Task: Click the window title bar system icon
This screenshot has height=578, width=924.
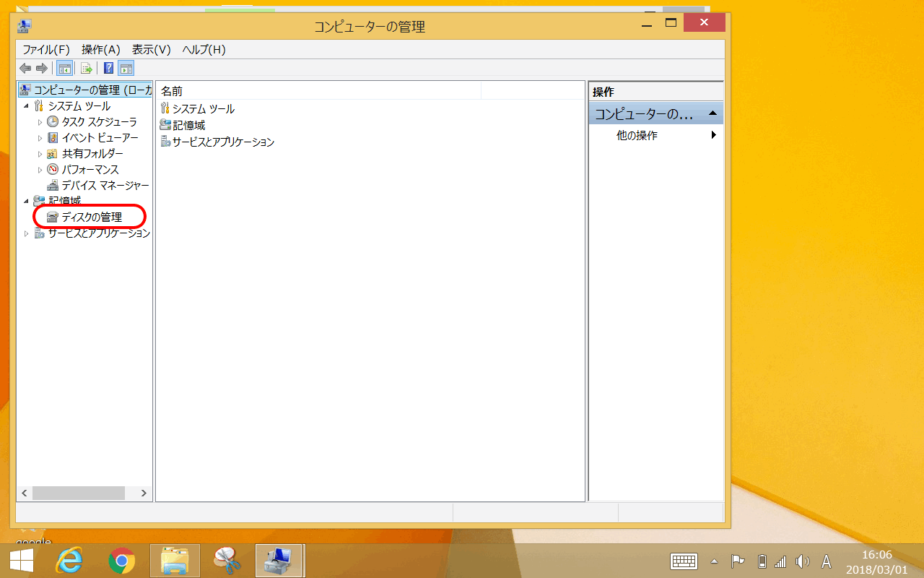Action: (25, 26)
